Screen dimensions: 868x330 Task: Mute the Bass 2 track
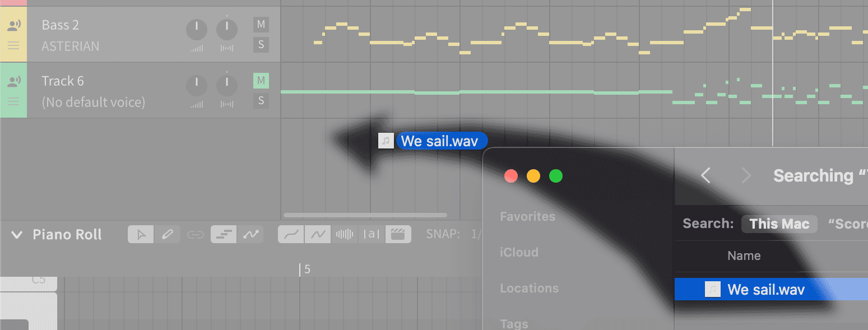point(261,24)
